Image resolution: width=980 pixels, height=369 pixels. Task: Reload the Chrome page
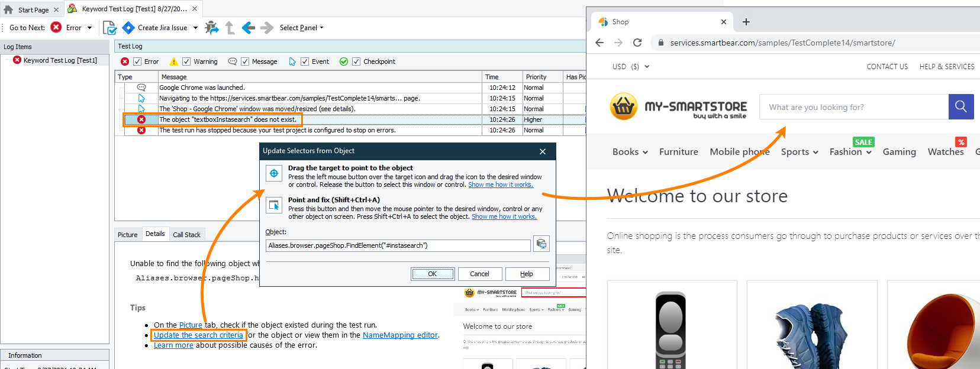pos(637,43)
